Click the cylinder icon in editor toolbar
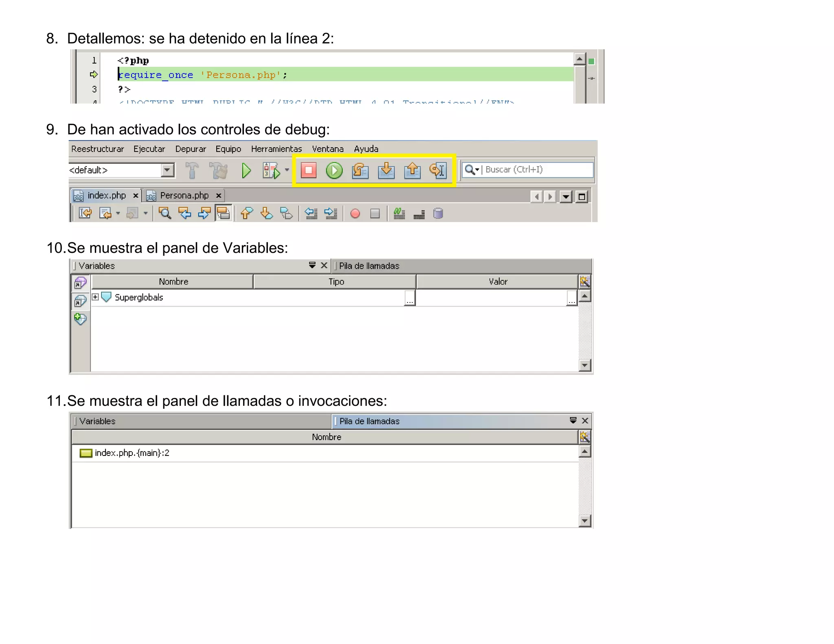 coord(438,213)
